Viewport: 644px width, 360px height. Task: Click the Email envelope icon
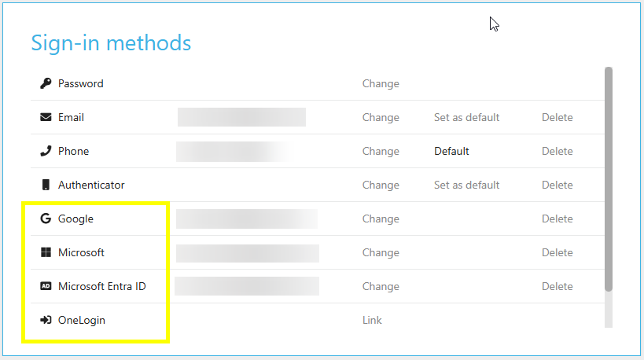[46, 117]
